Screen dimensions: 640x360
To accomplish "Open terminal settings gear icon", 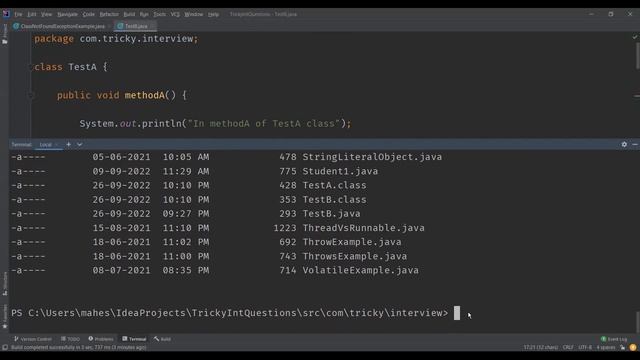I will [x=624, y=144].
